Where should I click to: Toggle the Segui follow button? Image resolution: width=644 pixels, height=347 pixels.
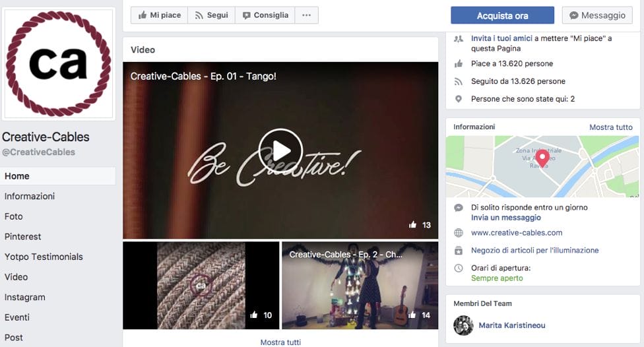(211, 15)
